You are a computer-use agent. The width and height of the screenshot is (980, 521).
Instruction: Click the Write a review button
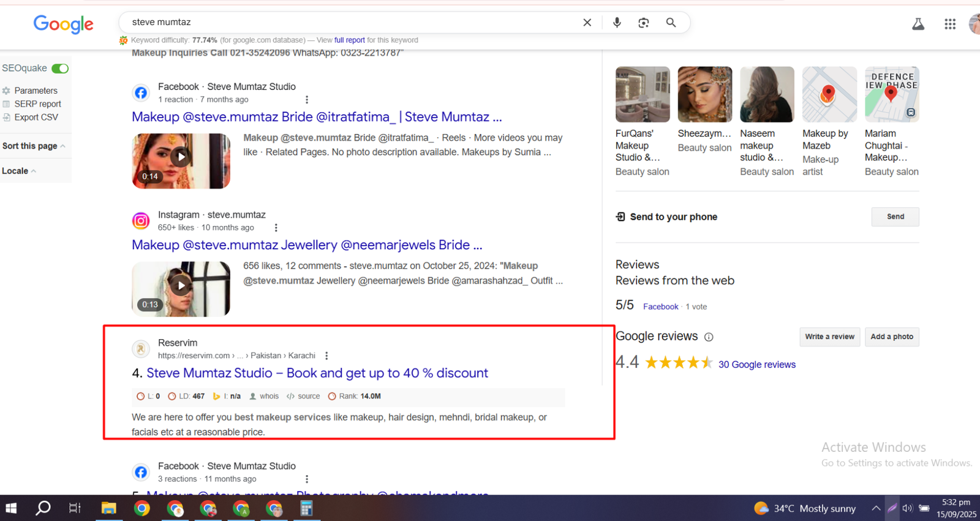point(829,337)
